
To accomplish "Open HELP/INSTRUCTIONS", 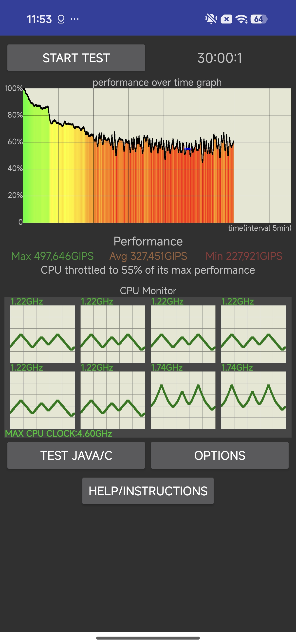I will 148,491.
